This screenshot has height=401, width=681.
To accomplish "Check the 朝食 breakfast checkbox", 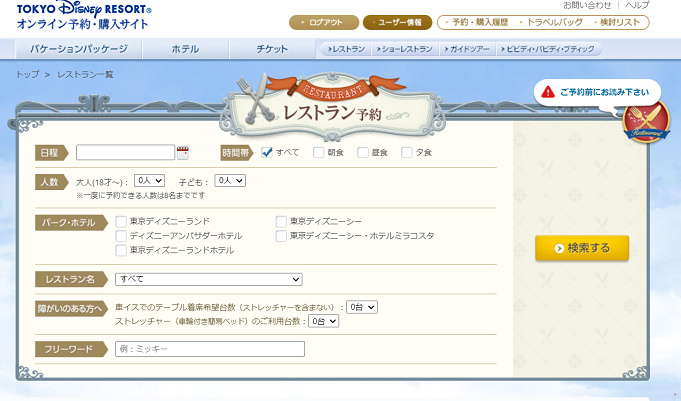I will click(318, 152).
